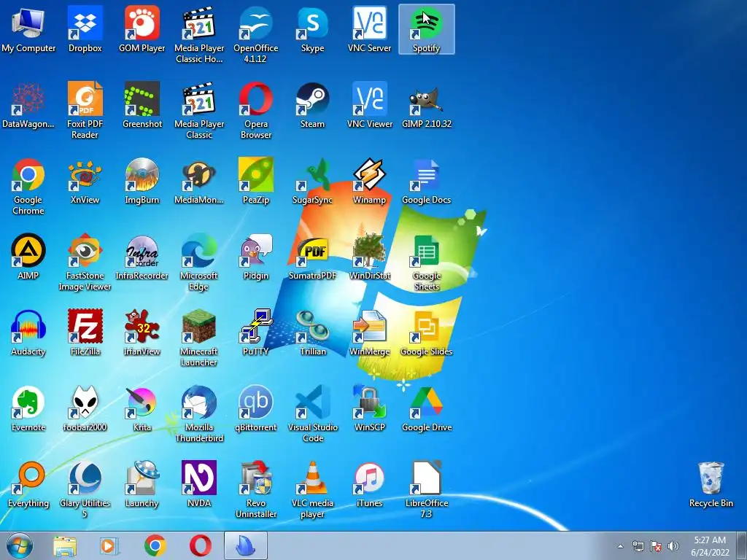Select the Foxit PDF Reader icon
This screenshot has height=560, width=747.
(x=85, y=111)
